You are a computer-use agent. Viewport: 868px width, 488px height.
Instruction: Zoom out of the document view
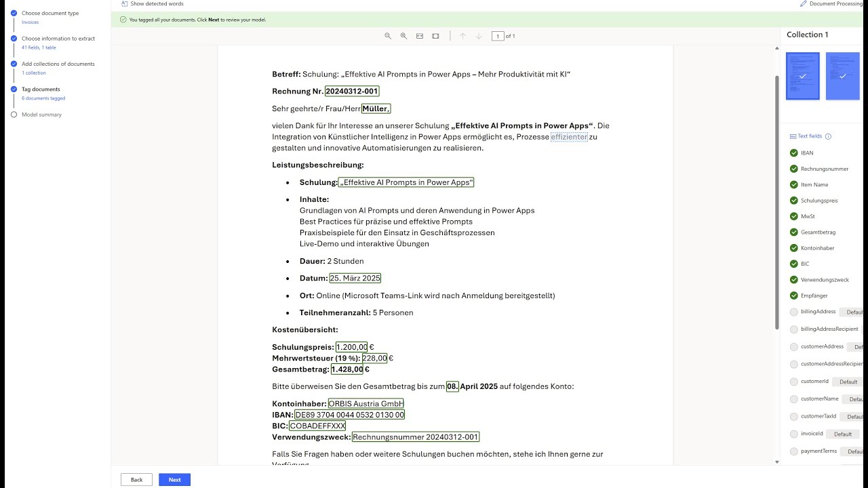pyautogui.click(x=388, y=36)
